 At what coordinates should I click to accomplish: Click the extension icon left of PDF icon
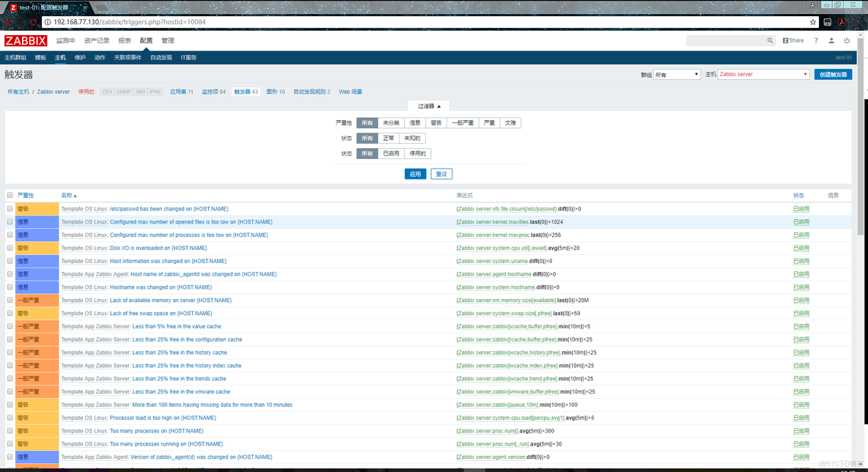827,22
